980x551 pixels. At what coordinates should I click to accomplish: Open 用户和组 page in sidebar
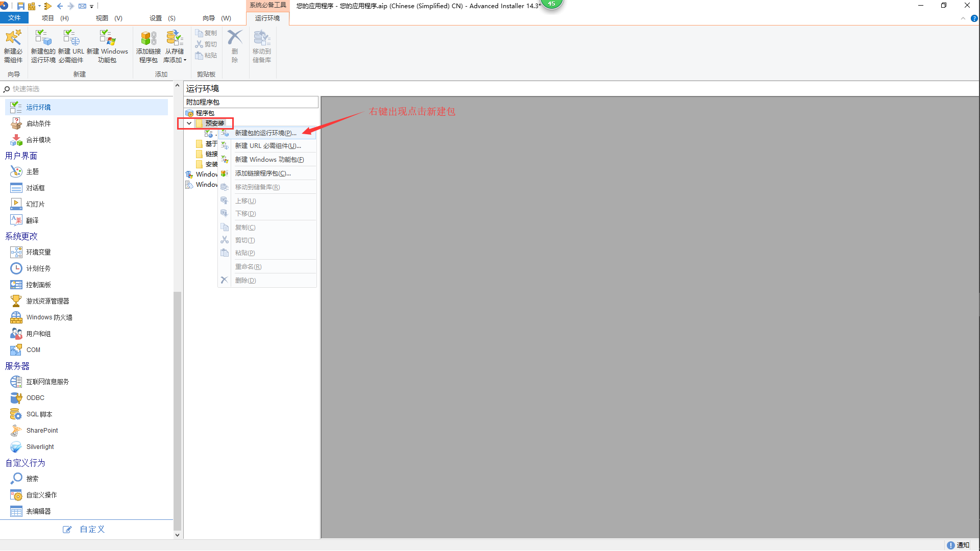pyautogui.click(x=38, y=334)
